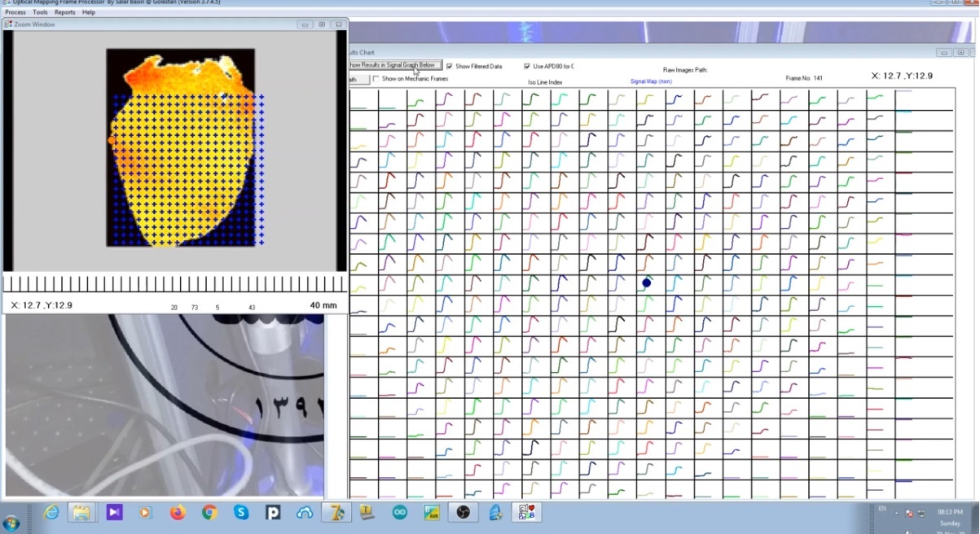Open the blue cloud-shaped taskbar icon
The image size is (980, 534).
click(x=305, y=512)
